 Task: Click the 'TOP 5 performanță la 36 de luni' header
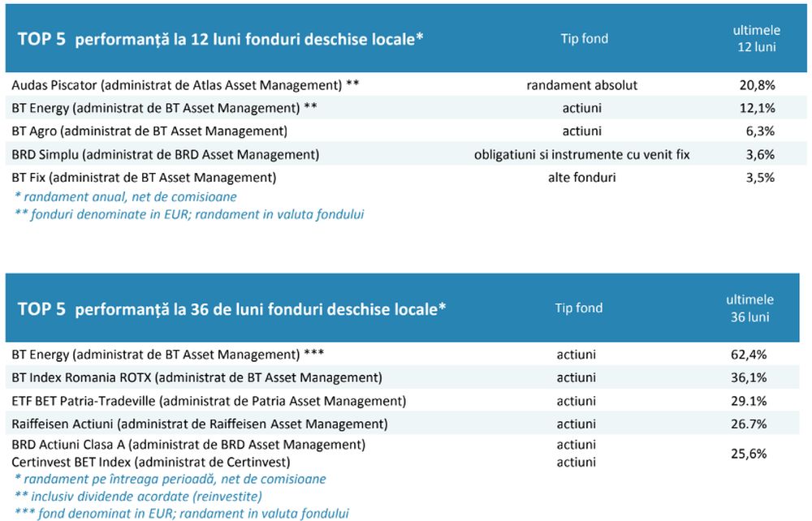tap(231, 309)
